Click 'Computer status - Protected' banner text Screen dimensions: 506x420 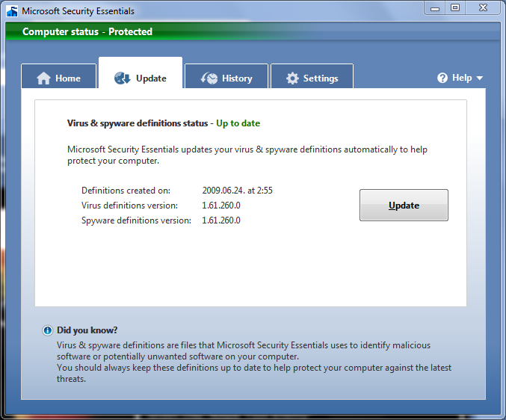[87, 31]
